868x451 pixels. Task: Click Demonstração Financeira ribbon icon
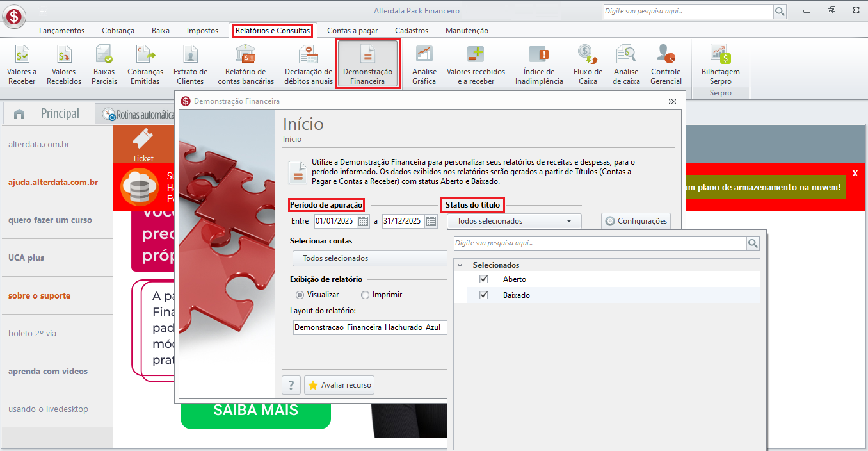tap(367, 65)
